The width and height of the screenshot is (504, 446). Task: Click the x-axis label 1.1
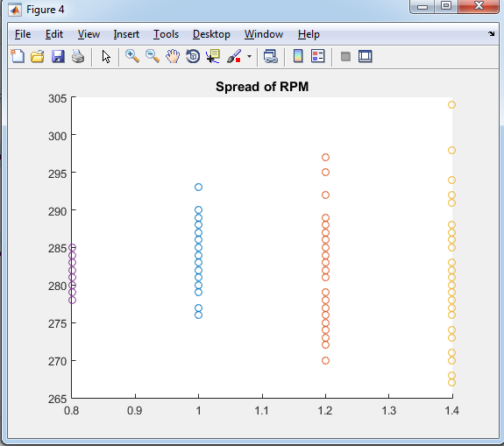coord(262,411)
